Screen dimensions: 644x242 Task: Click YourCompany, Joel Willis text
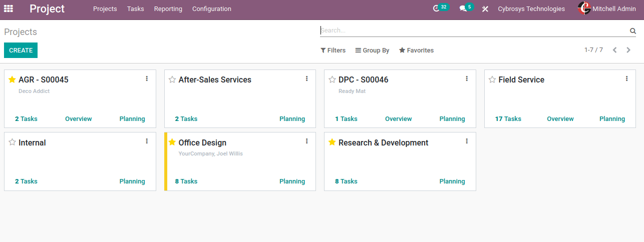pyautogui.click(x=211, y=153)
